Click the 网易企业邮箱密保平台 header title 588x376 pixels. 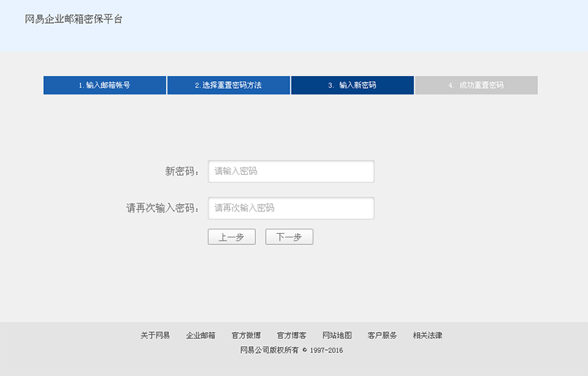click(x=74, y=19)
